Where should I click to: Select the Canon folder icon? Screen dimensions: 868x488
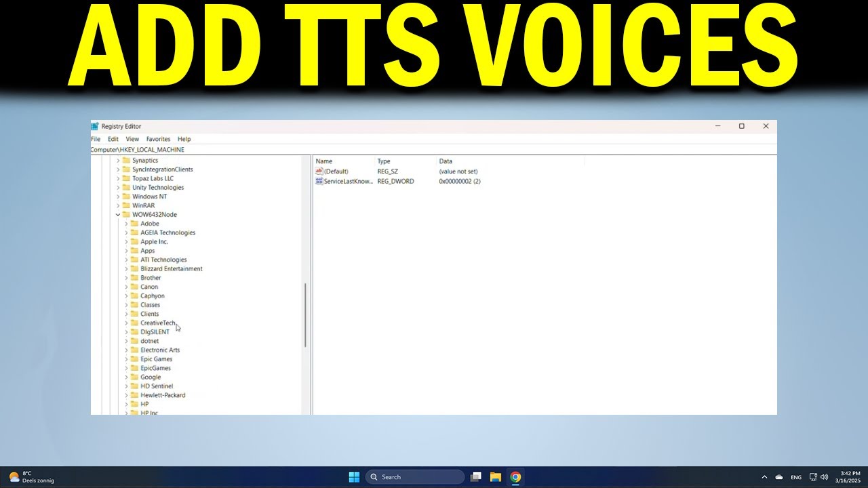point(134,287)
